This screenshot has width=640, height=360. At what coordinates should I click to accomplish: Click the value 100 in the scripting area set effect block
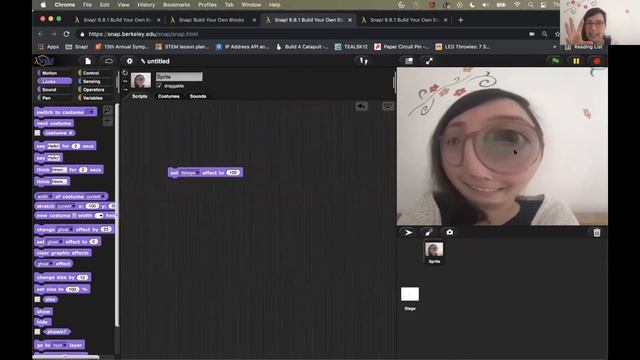233,173
